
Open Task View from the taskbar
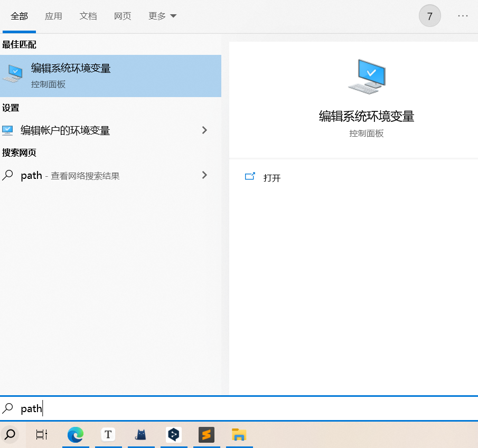41,435
